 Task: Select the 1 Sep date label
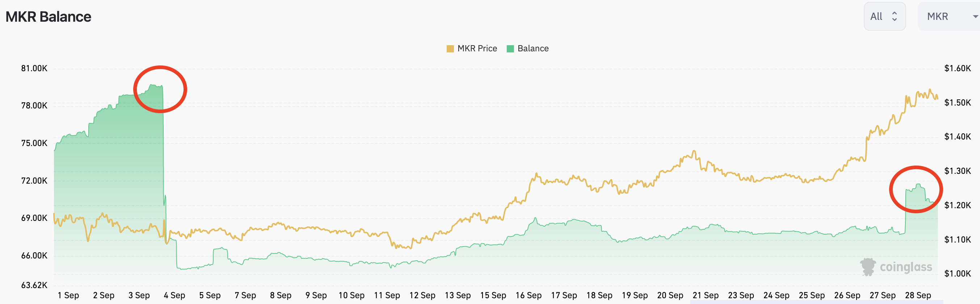68,295
